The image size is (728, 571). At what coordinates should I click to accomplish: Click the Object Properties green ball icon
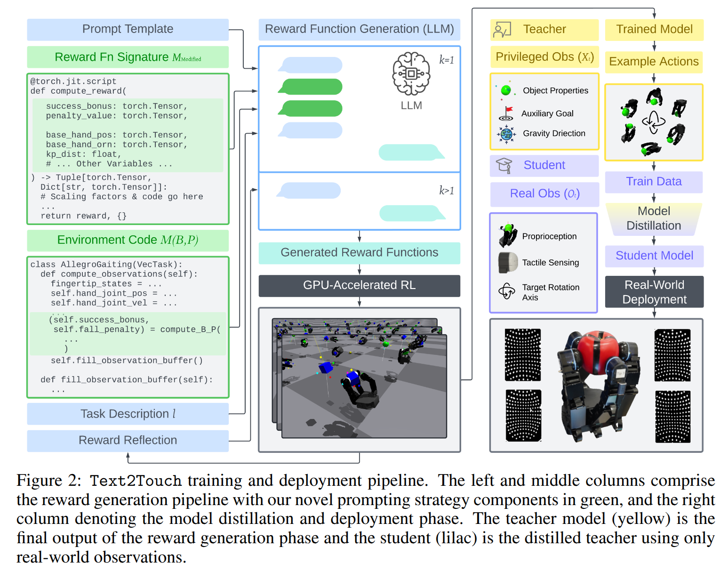pyautogui.click(x=506, y=90)
